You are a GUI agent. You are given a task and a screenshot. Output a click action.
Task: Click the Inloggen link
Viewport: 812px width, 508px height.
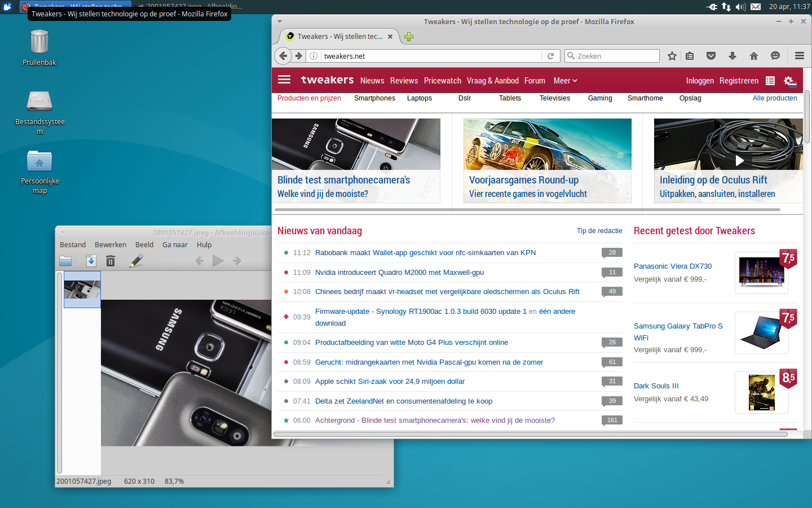700,81
